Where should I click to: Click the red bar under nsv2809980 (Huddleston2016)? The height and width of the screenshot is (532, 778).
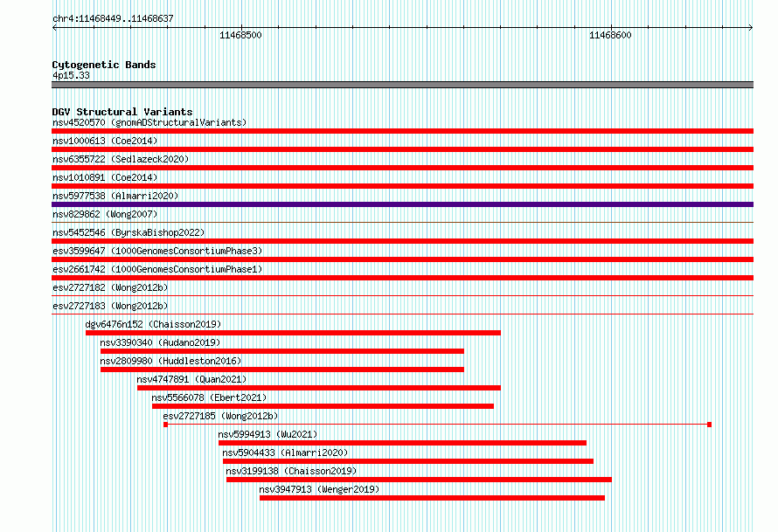click(282, 370)
